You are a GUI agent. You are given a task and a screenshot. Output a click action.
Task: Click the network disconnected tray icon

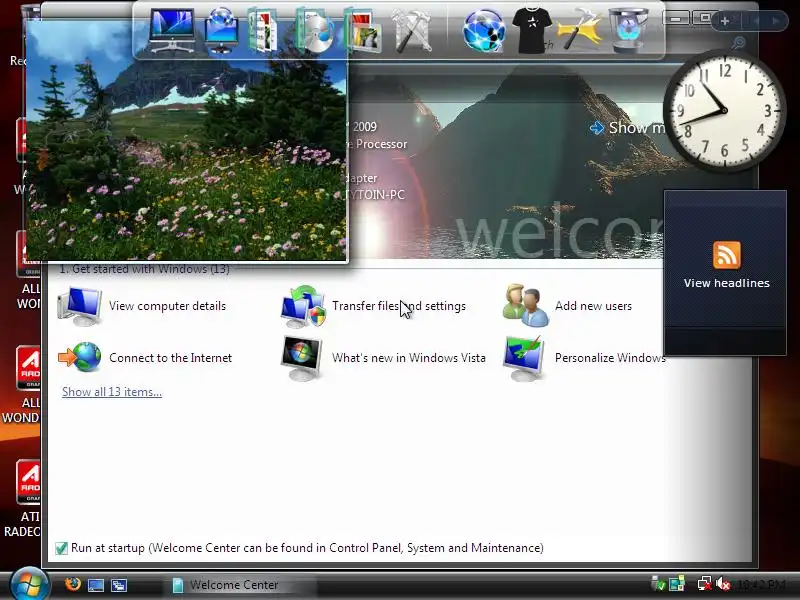[705, 583]
